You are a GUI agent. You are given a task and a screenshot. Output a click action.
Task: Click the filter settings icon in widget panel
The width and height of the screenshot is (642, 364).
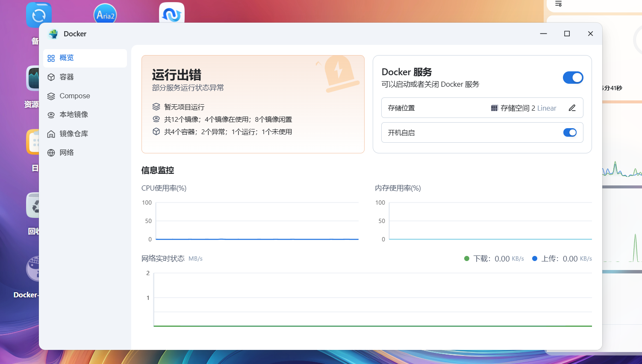coord(558,4)
